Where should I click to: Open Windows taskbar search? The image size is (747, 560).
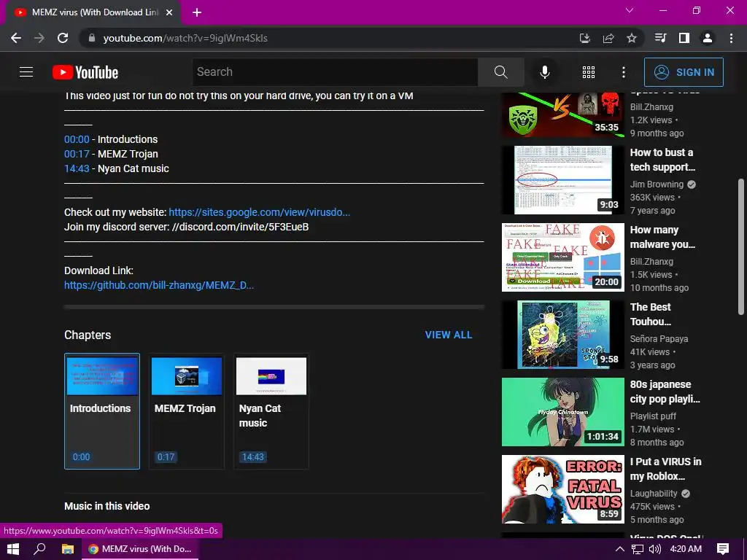pyautogui.click(x=39, y=549)
